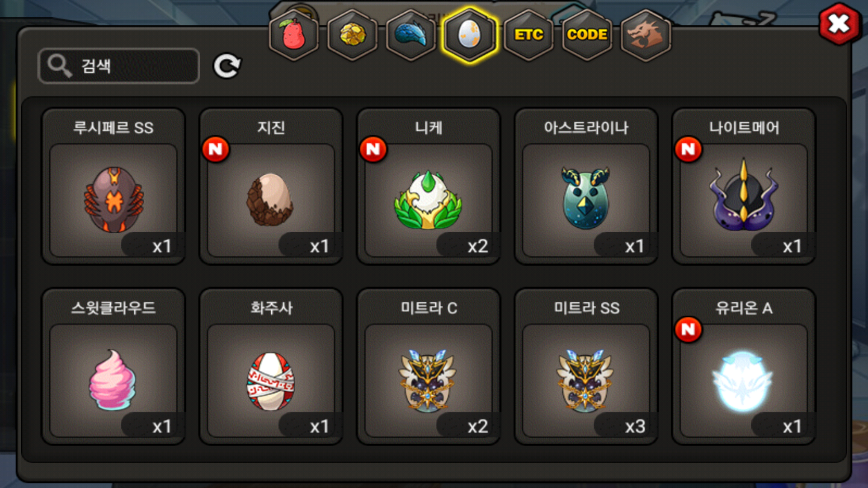Click the 검색 search field
This screenshot has width=868, height=488.
tap(119, 66)
